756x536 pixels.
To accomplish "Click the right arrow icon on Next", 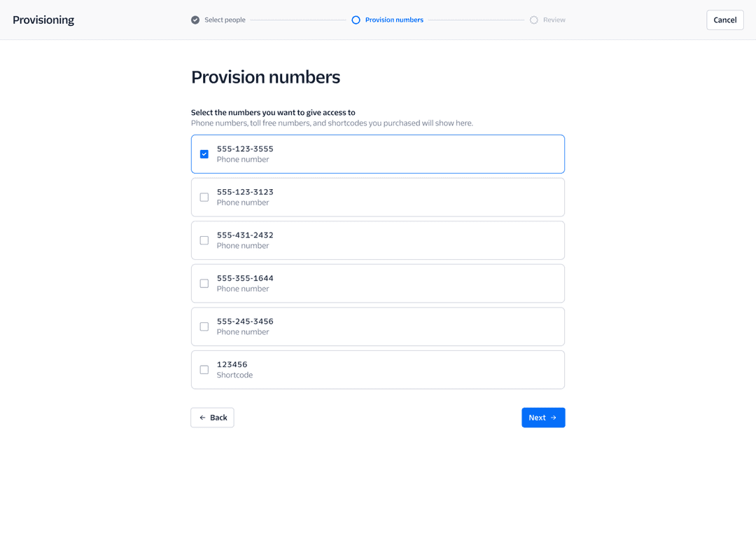I will [x=554, y=418].
